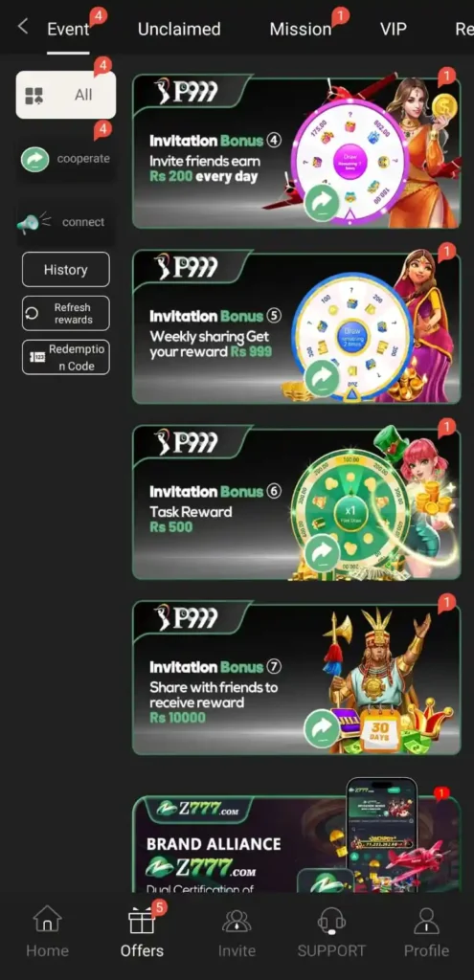474x980 pixels.
Task: Switch to the VIP tab
Action: (x=394, y=29)
